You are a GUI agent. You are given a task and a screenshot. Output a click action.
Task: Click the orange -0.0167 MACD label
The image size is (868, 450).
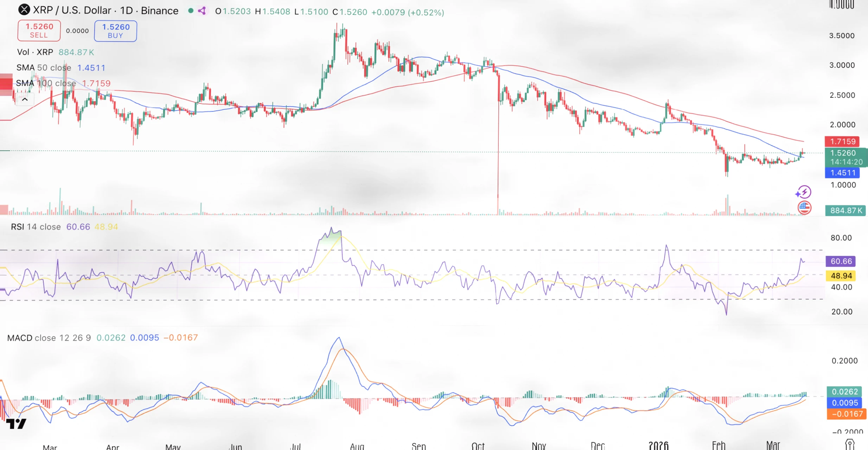(847, 414)
